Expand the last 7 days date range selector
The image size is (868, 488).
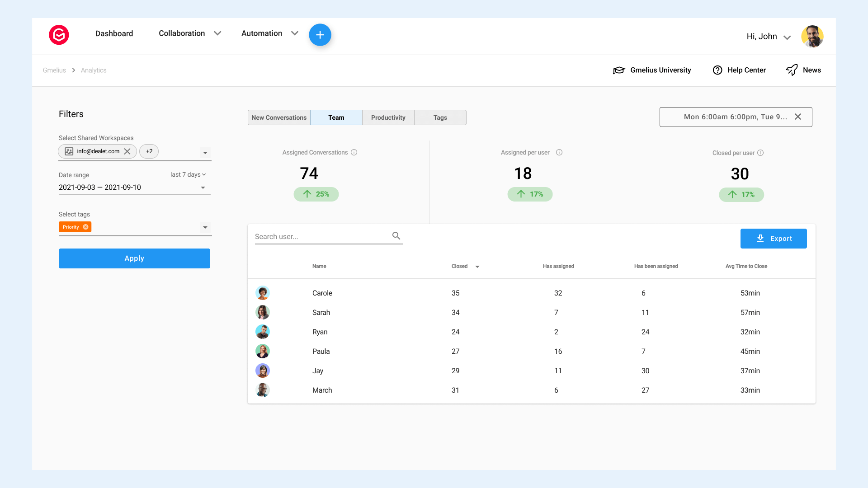click(188, 174)
